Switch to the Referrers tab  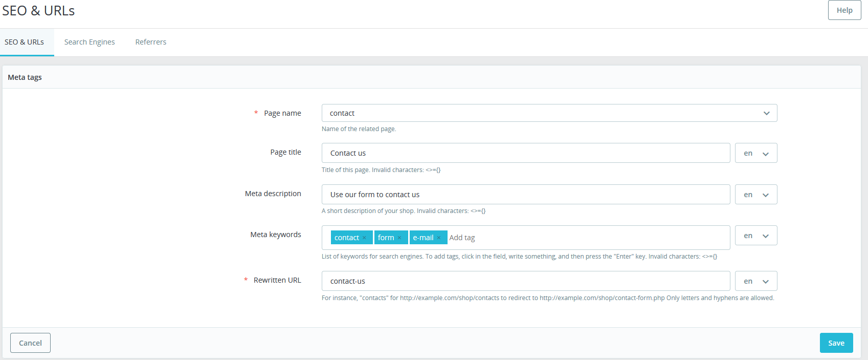pyautogui.click(x=151, y=42)
